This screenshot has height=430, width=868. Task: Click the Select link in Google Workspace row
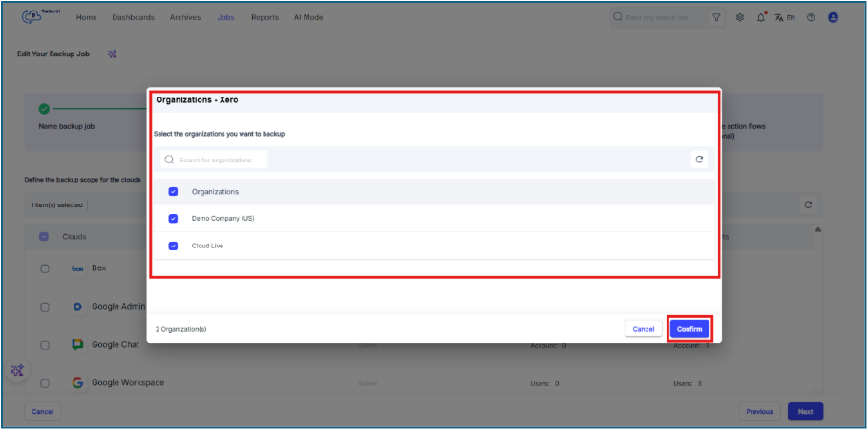pyautogui.click(x=368, y=383)
